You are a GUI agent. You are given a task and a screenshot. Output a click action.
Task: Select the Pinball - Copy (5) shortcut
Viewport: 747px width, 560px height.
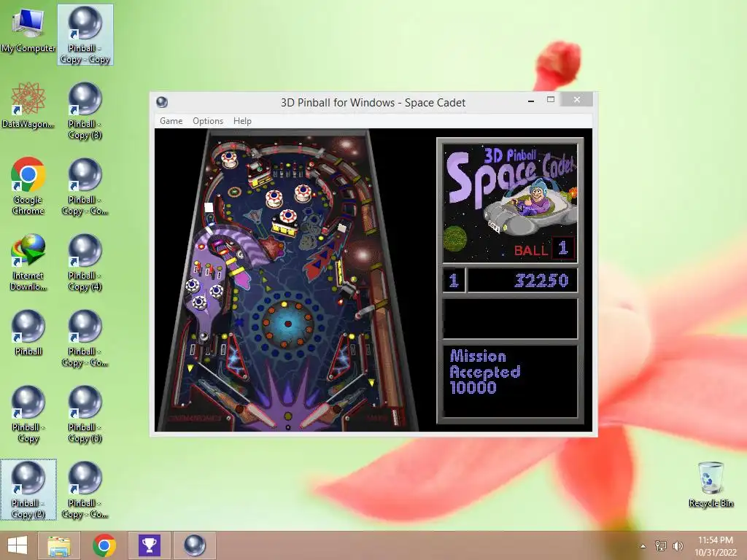(x=85, y=414)
